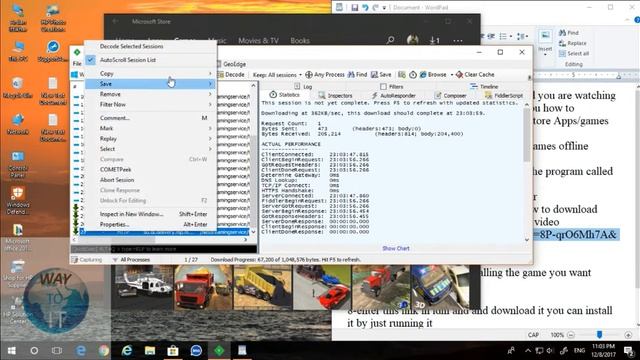Click the timer icon in Fiddler toolbar
Viewport: 640px width, 360px height.
pyautogui.click(x=413, y=75)
